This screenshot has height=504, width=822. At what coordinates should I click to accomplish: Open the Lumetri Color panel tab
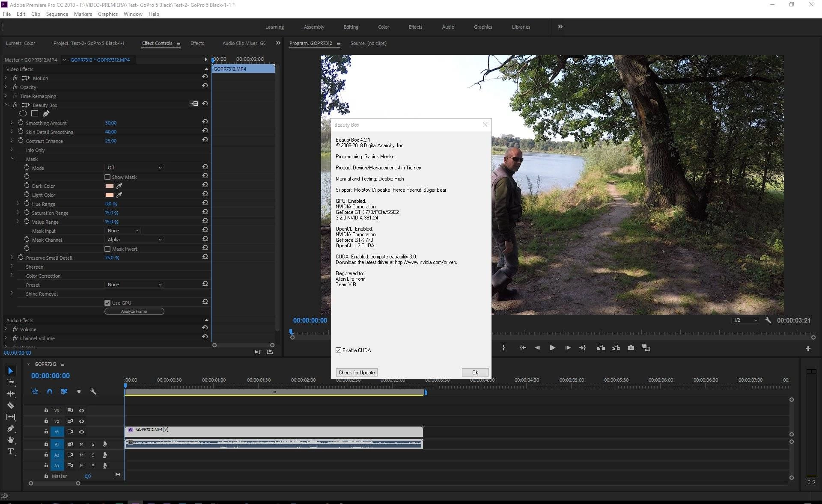click(x=21, y=43)
